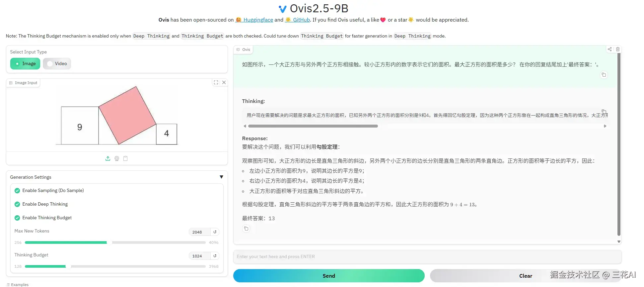Click the chat scroll down arrow
Screen dimensions: 644x287
(x=619, y=242)
